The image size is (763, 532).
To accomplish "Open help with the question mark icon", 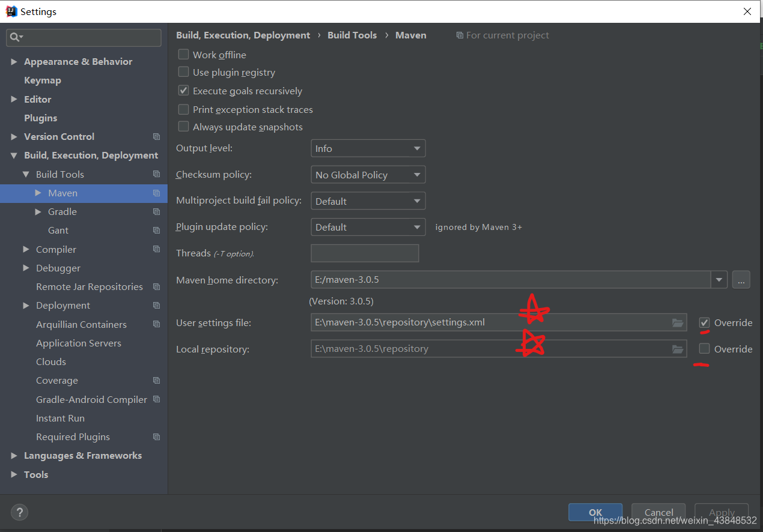I will coord(19,512).
